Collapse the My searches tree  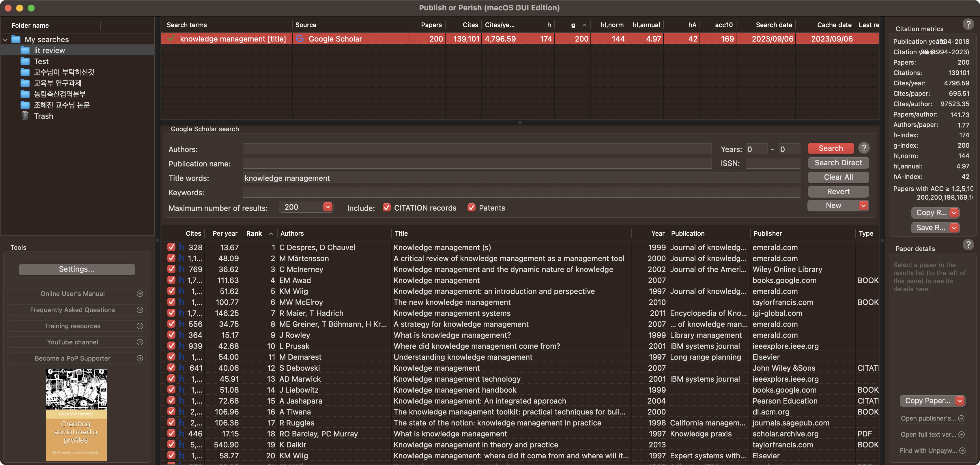click(x=5, y=40)
